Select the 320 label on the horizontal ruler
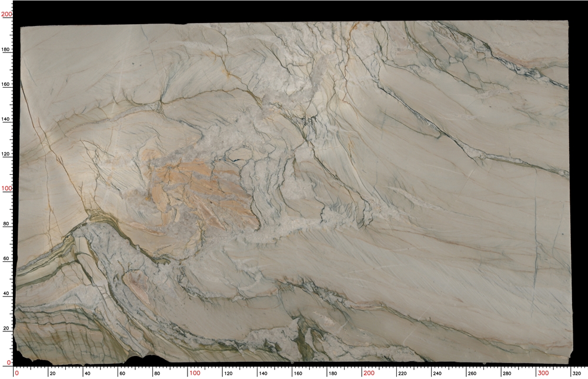The image size is (588, 379). pyautogui.click(x=577, y=373)
